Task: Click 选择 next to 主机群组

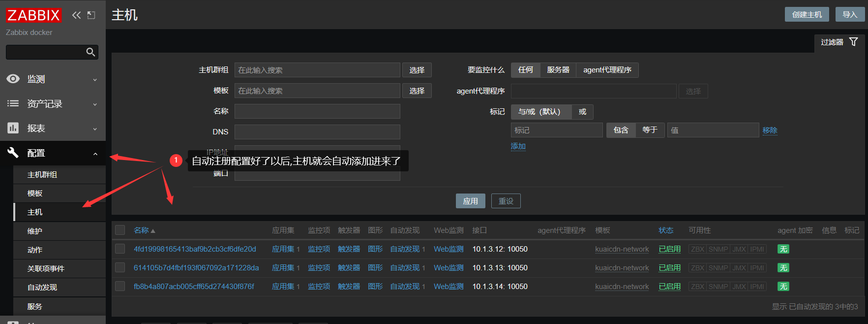Action: (417, 70)
